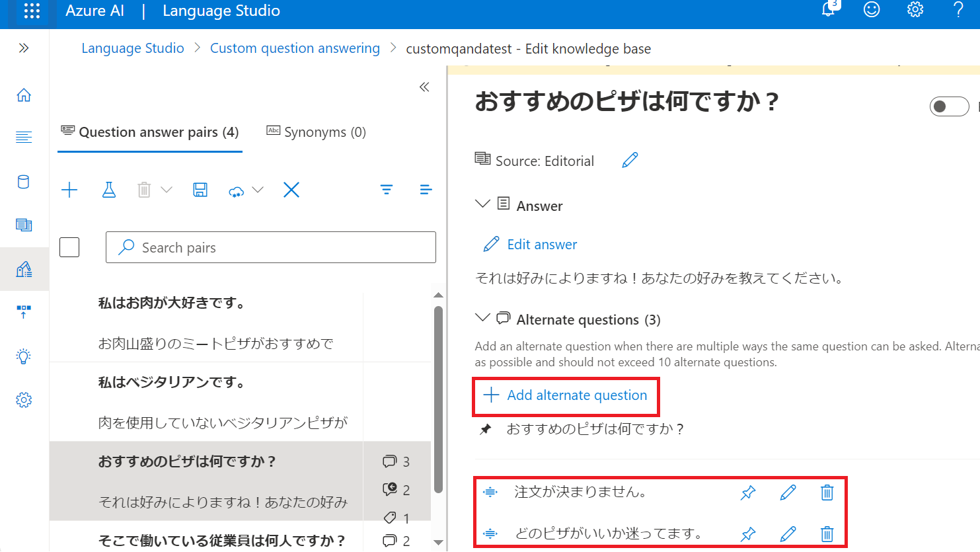Open the lines icon in the sidebar
The image size is (980, 552).
click(24, 137)
